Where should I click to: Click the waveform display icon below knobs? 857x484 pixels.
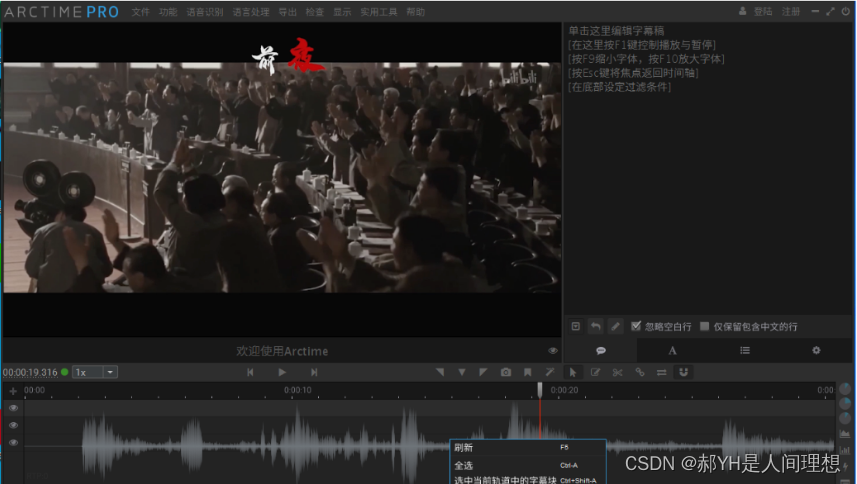tap(845, 434)
